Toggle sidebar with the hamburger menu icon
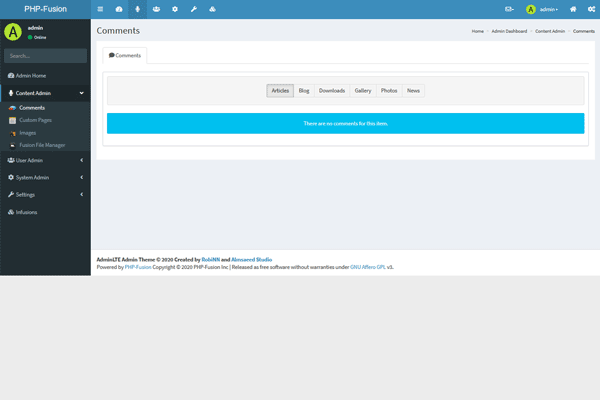 [x=100, y=9]
